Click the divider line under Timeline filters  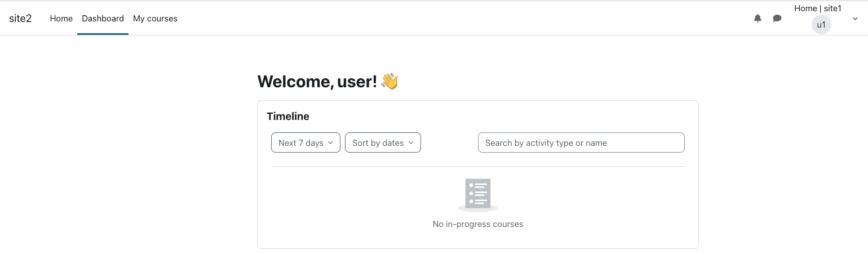point(478,166)
